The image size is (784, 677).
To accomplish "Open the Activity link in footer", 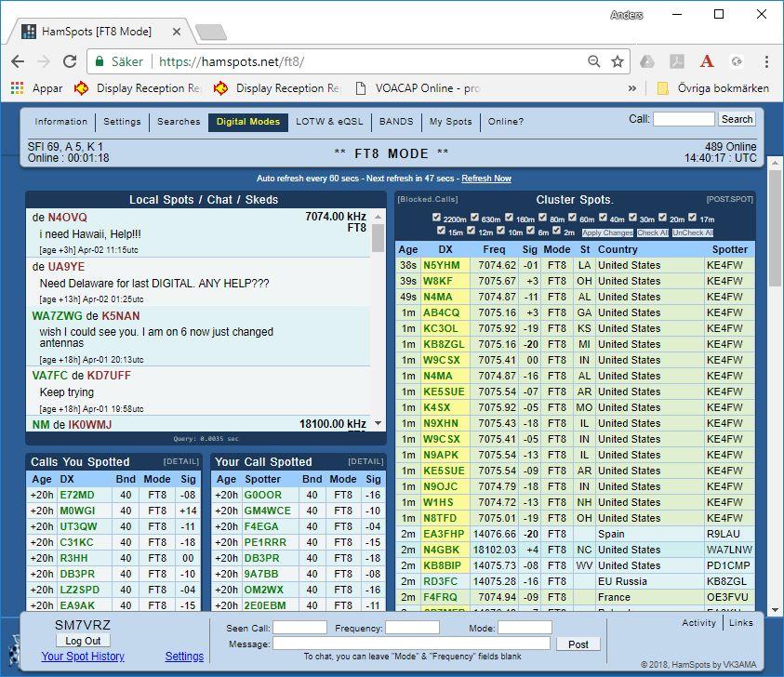I will click(x=698, y=622).
